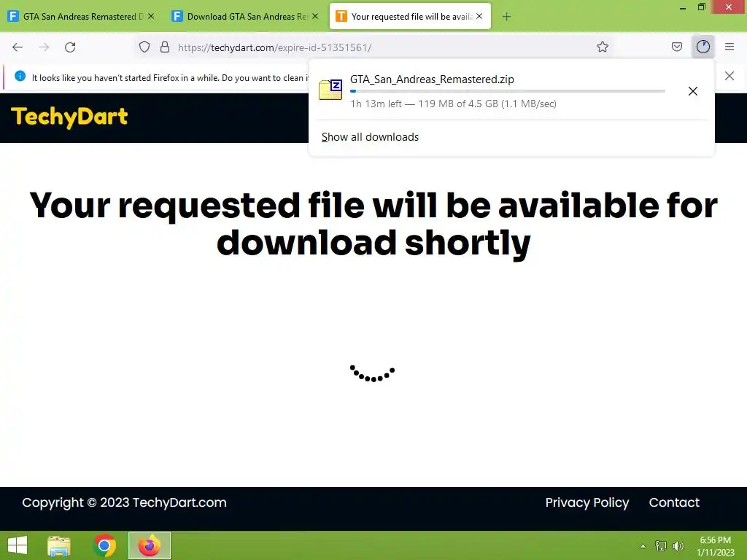The image size is (747, 560).
Task: Toggle the downloads panel button
Action: (703, 47)
